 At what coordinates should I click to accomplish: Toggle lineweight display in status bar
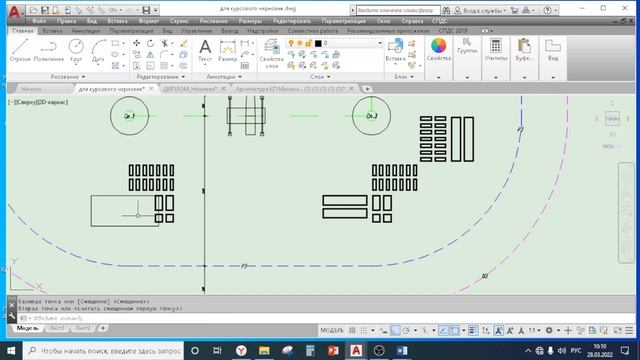473,330
